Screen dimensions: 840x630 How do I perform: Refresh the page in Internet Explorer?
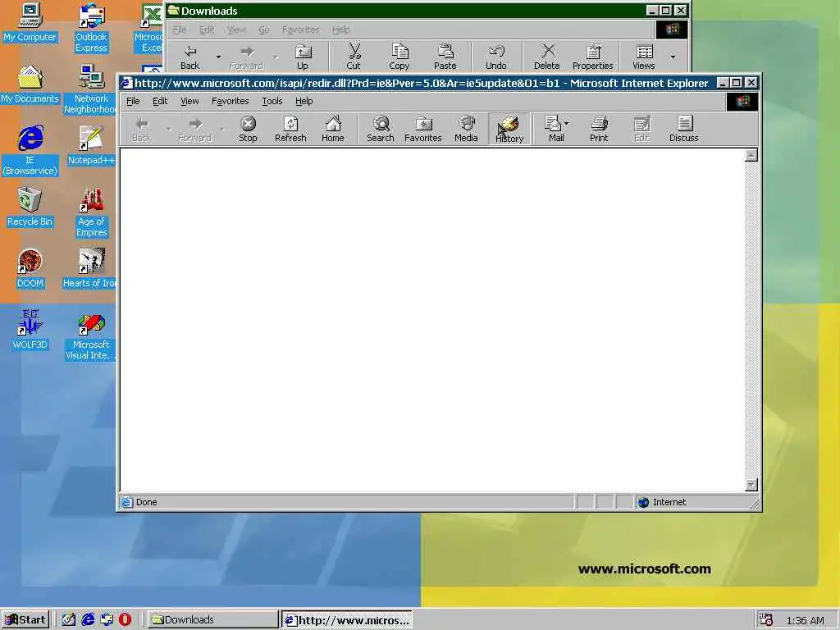(290, 129)
